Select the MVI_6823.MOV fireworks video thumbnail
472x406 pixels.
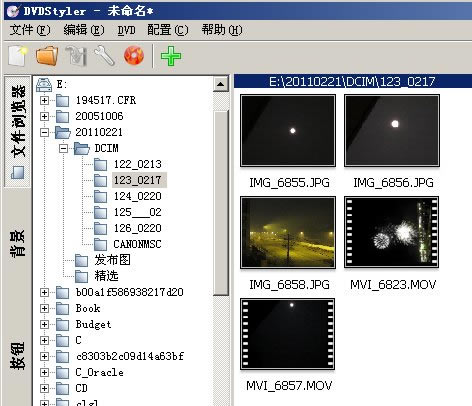point(392,232)
